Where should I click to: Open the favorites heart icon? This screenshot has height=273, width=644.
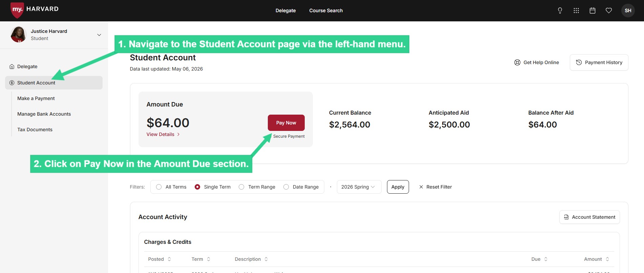click(x=609, y=11)
